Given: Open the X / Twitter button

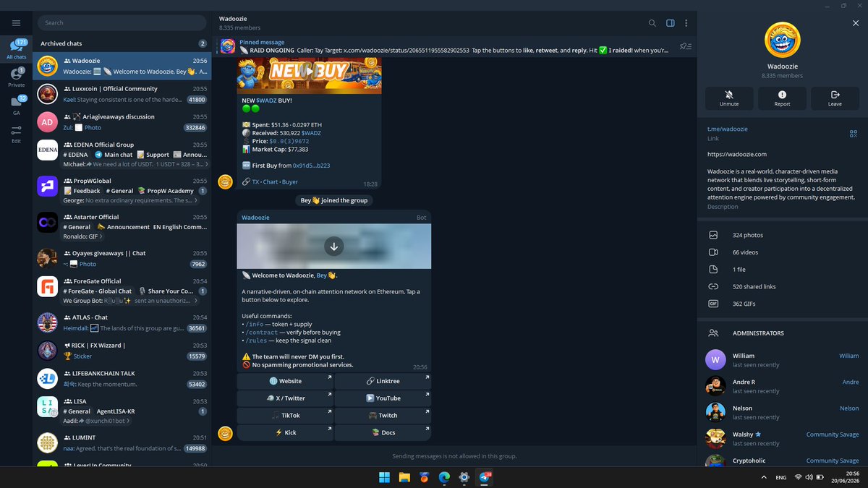Looking at the screenshot, I should click(285, 398).
